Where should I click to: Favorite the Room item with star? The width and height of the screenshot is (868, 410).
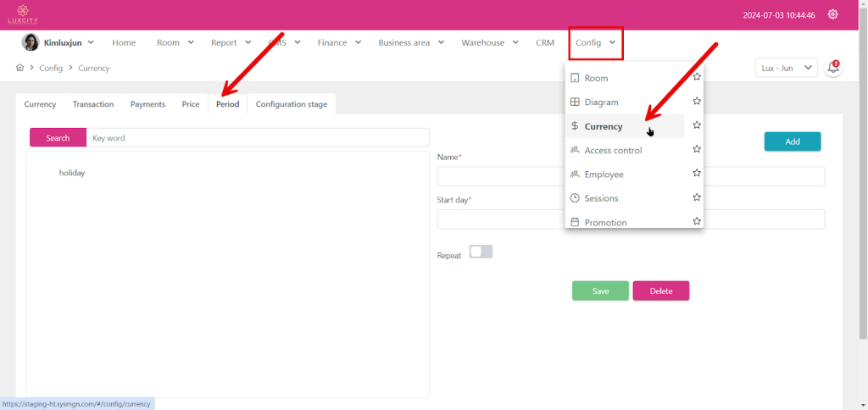697,77
